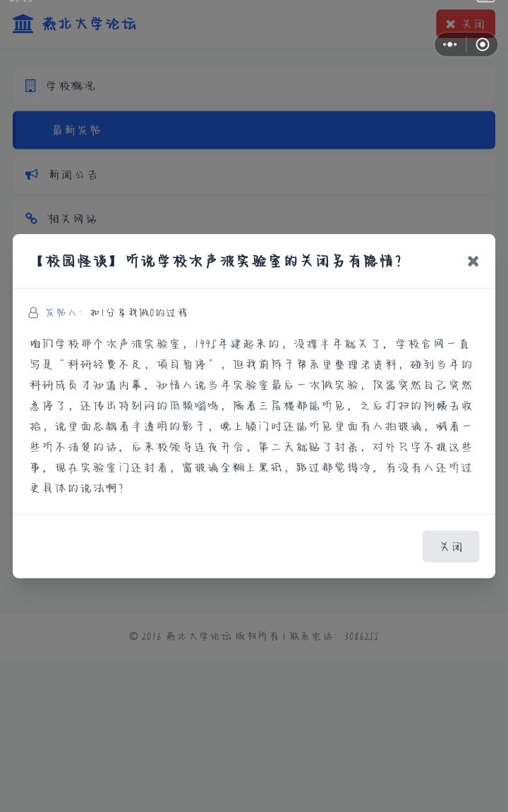Click the 燕北大学论坛 forum title
Viewport: 508px width, 812px height.
coord(89,24)
